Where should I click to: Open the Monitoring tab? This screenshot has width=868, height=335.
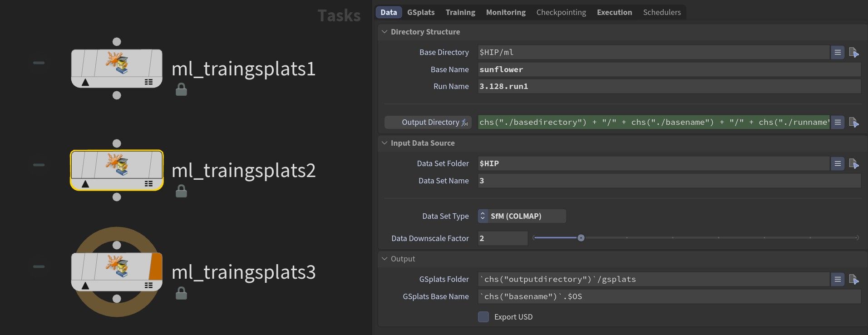coord(506,12)
